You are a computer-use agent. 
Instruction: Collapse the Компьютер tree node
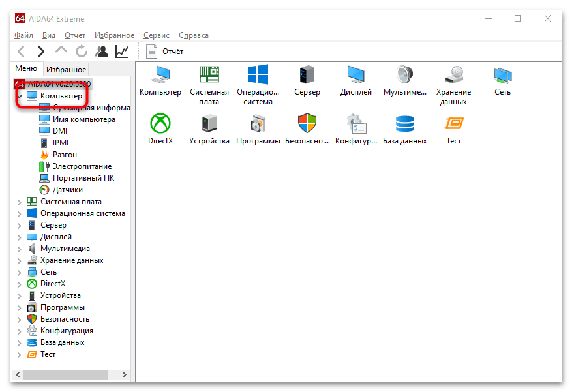point(20,97)
